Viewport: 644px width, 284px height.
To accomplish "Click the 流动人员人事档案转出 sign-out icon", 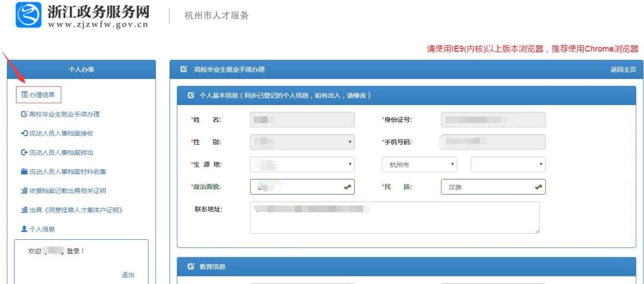I will point(24,152).
